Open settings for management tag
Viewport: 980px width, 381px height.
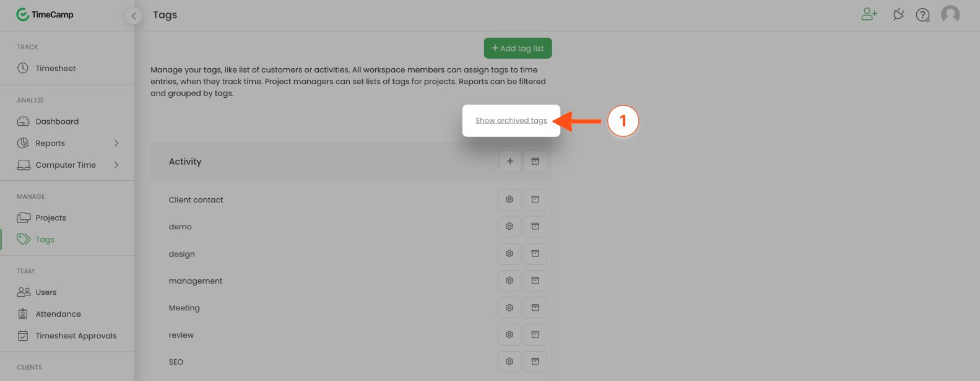[x=510, y=281]
